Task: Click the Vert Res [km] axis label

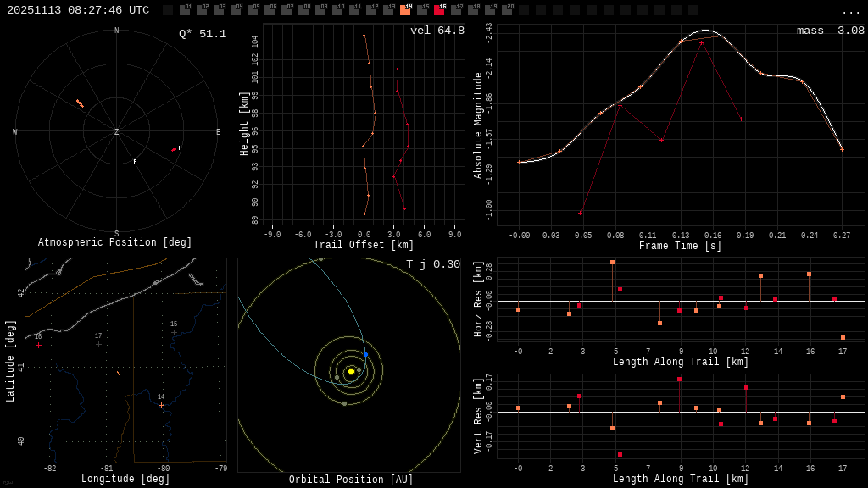Action: tap(478, 416)
